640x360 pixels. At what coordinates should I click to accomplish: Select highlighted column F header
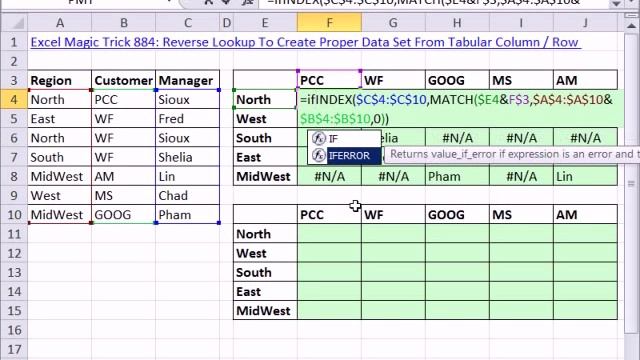pyautogui.click(x=329, y=23)
